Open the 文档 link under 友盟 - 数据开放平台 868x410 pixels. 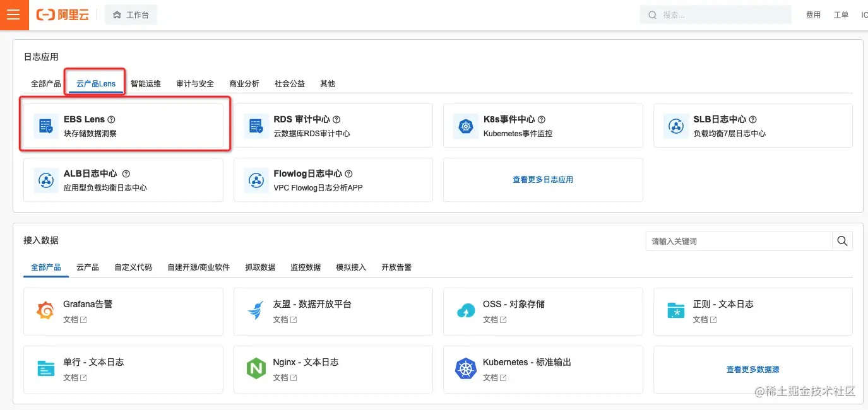(285, 320)
